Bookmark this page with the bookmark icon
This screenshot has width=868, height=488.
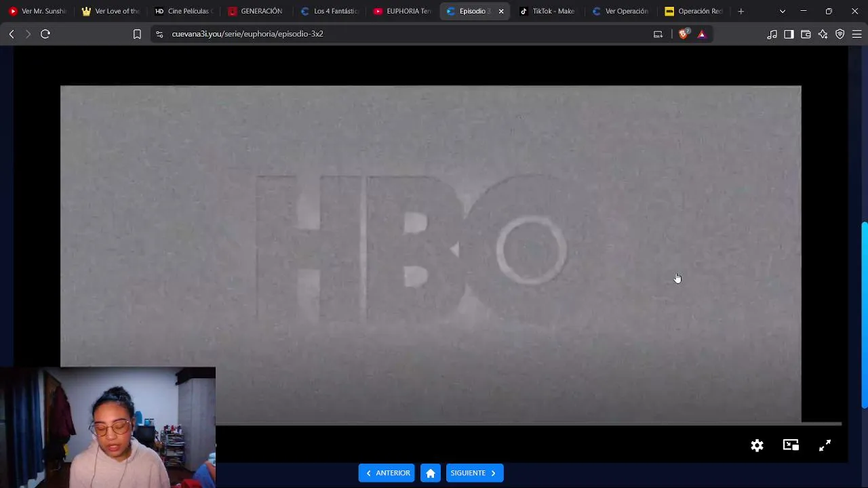tap(137, 34)
